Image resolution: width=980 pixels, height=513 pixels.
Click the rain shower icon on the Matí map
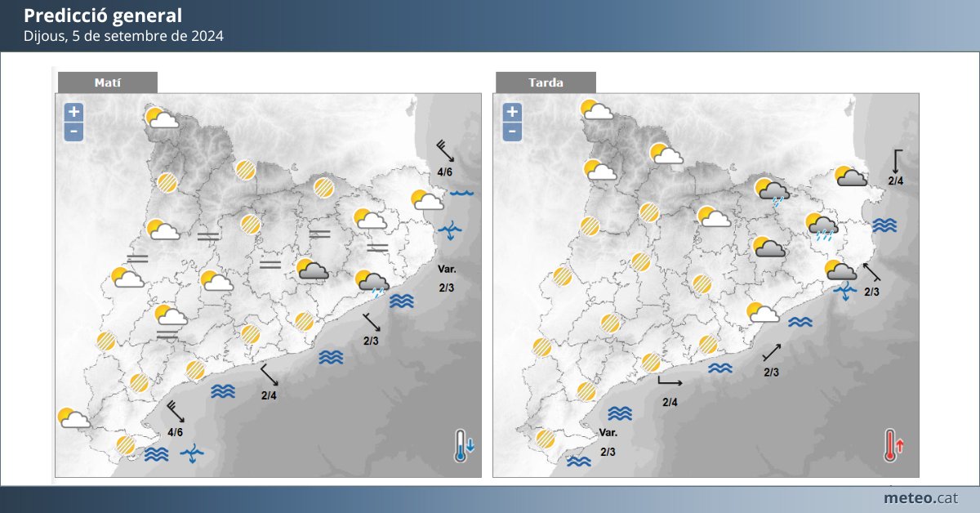pyautogui.click(x=372, y=283)
